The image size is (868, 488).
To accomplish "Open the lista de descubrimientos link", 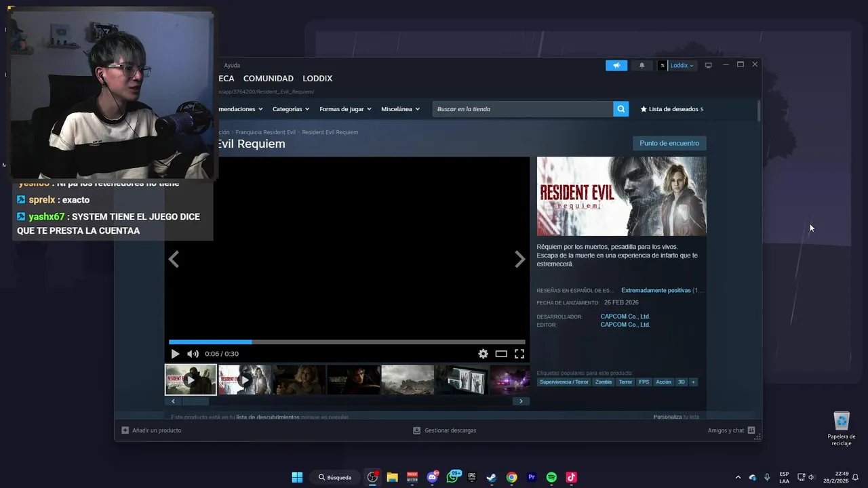I will [x=267, y=418].
